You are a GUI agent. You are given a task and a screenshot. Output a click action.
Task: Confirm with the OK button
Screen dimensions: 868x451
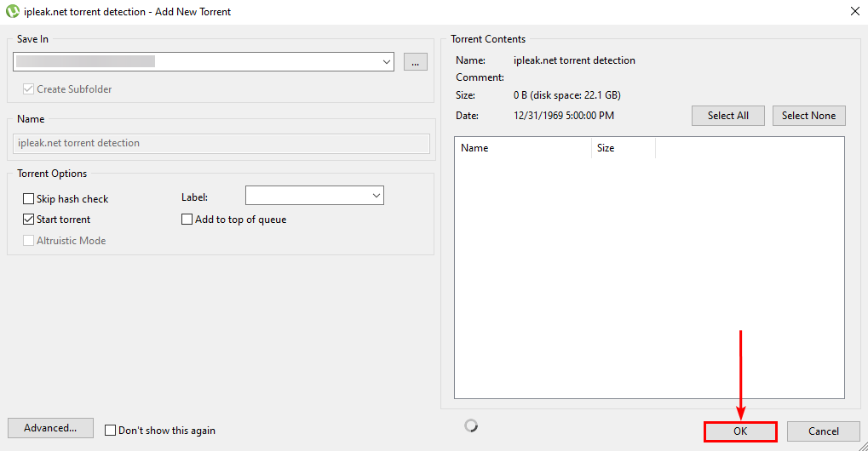click(x=740, y=431)
